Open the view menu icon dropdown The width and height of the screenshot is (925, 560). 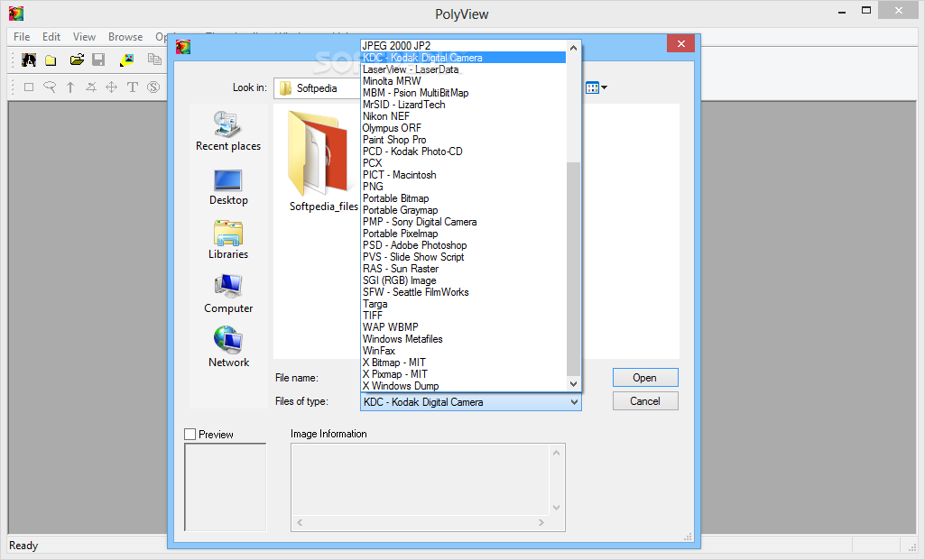click(x=597, y=87)
